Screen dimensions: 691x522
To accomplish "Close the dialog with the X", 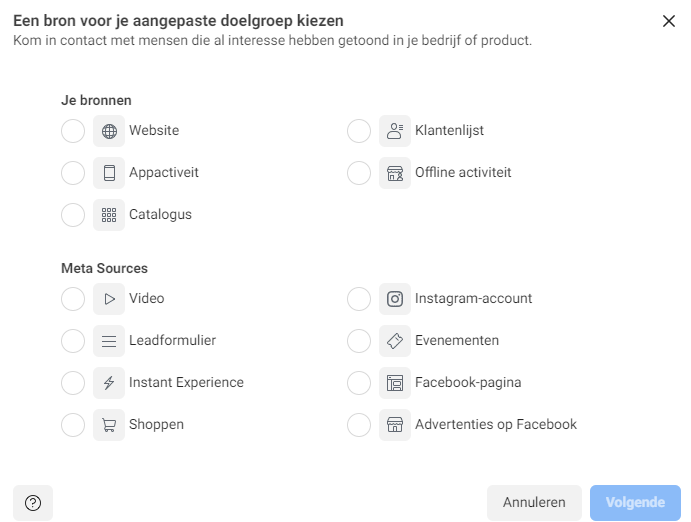I will tap(669, 21).
